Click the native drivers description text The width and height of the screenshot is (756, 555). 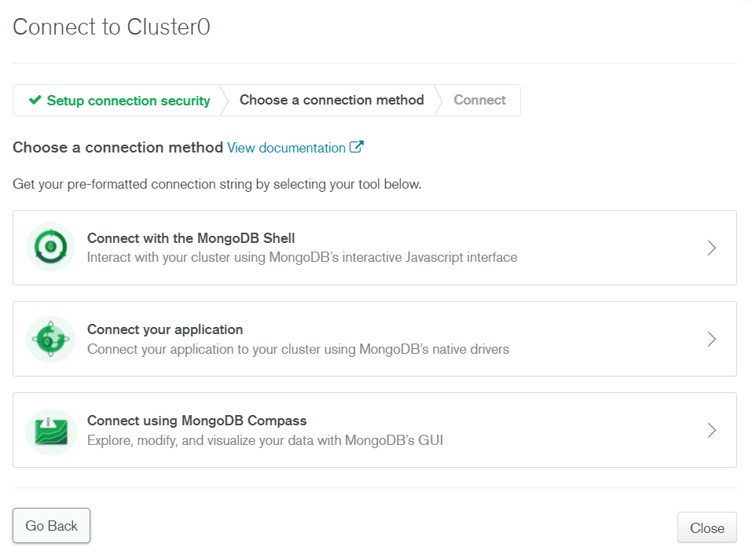coord(298,349)
